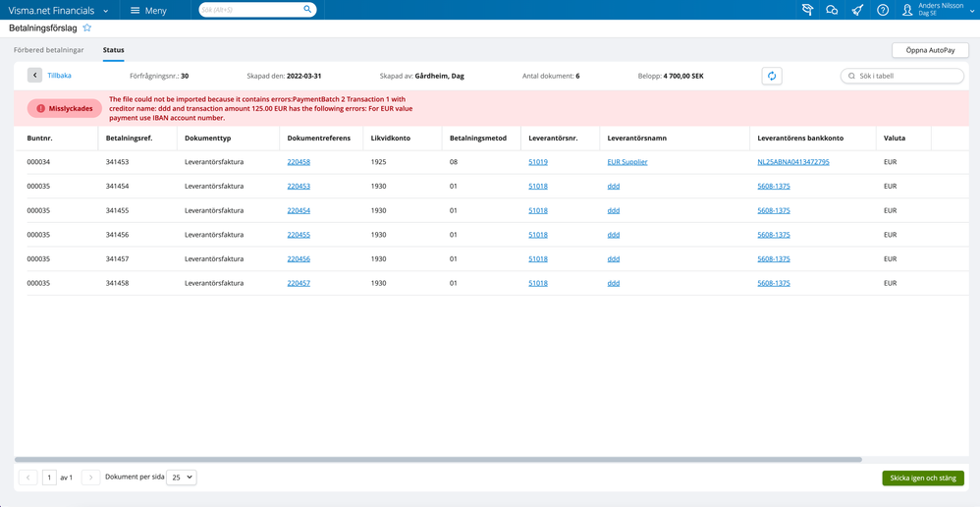The width and height of the screenshot is (980, 507).
Task: Sort by the Buntnr. column header
Action: click(40, 138)
